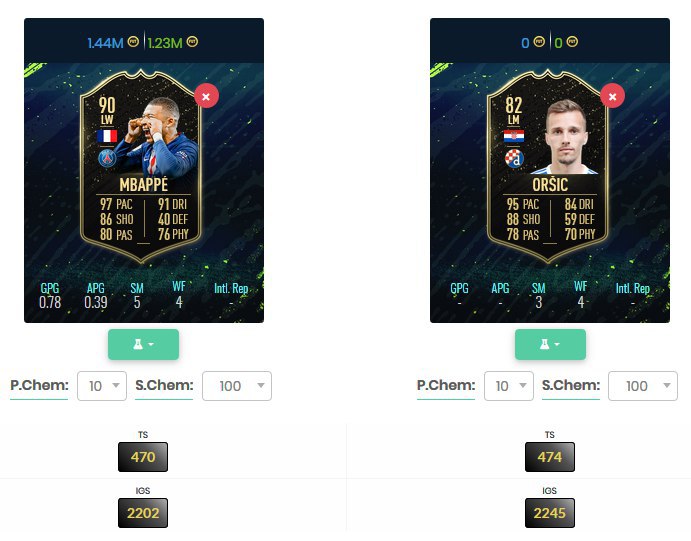Expand Oršić's P.Chem dropdown showing 10

[x=509, y=386]
